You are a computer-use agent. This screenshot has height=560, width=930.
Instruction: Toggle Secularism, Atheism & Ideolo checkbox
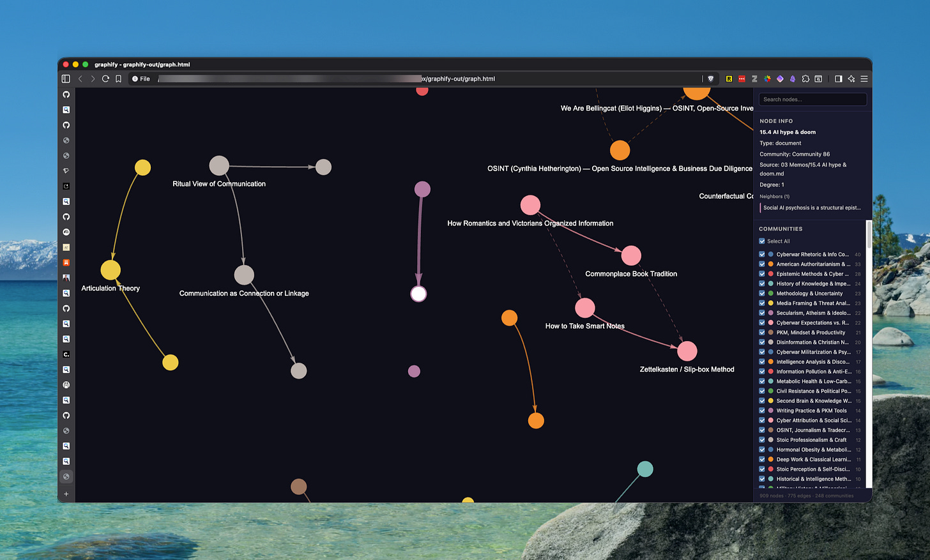[762, 313]
